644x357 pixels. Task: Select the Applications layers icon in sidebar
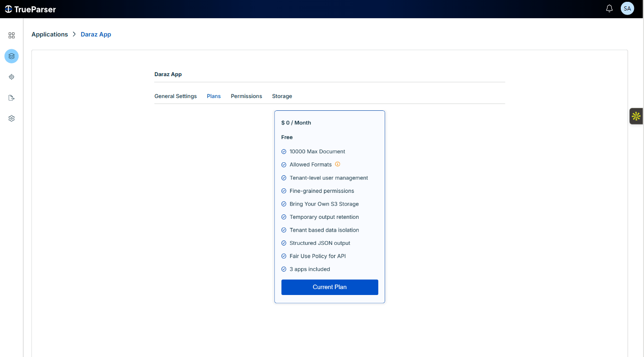click(x=11, y=56)
